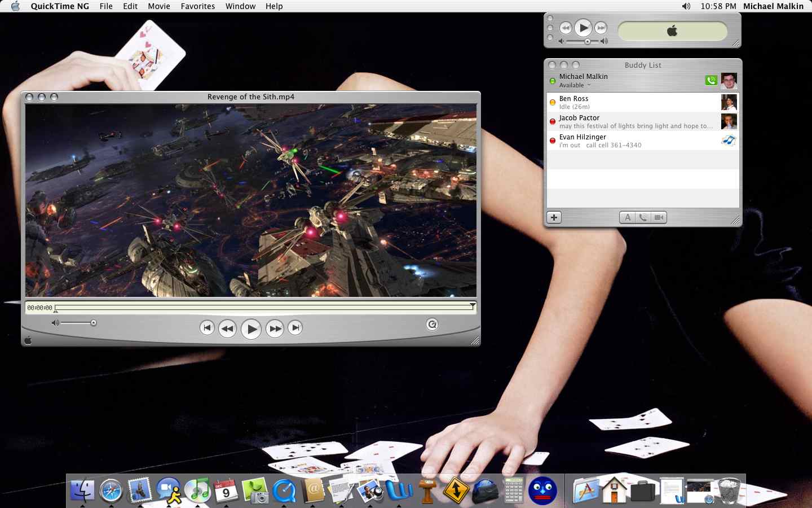The height and width of the screenshot is (508, 812).
Task: Open the Help menu
Action: [x=274, y=6]
